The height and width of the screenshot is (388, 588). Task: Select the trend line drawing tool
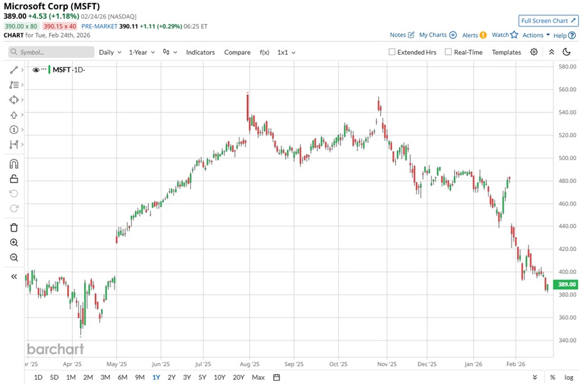tap(14, 69)
